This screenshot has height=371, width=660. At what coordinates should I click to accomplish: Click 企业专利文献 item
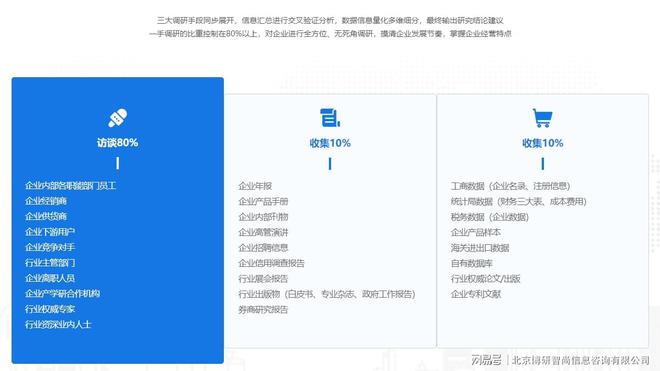476,294
